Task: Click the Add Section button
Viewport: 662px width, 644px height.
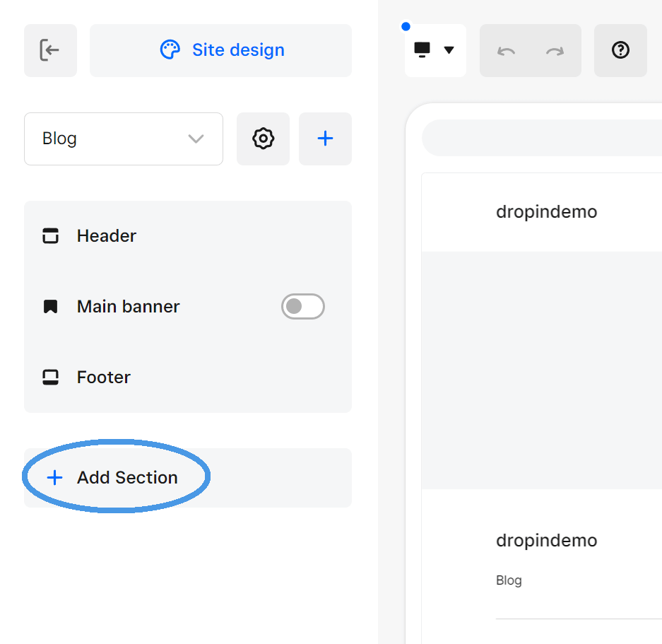Action: tap(127, 477)
